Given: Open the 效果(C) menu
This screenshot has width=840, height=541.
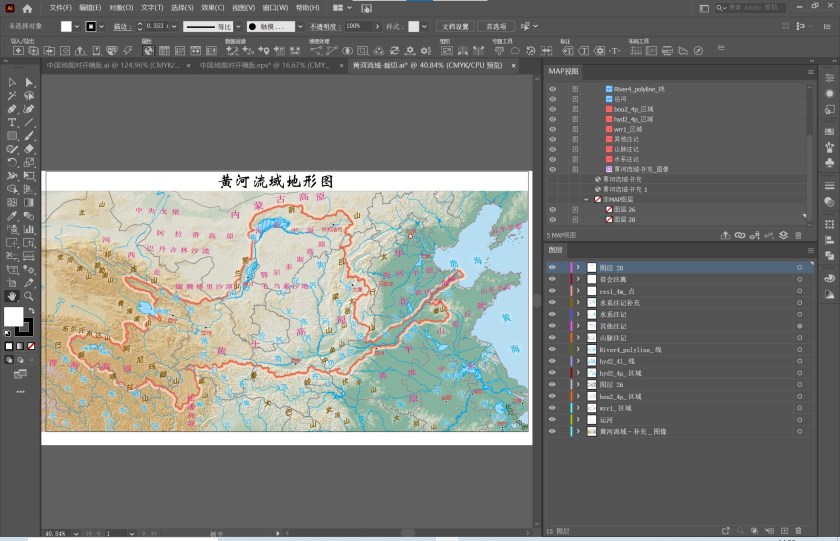Looking at the screenshot, I should (x=213, y=7).
